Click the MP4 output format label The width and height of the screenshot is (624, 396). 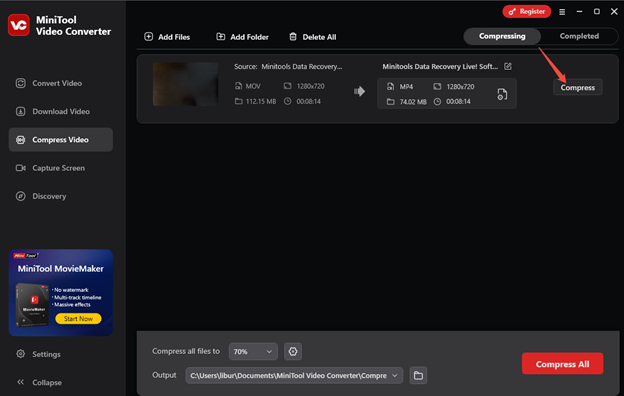(406, 86)
